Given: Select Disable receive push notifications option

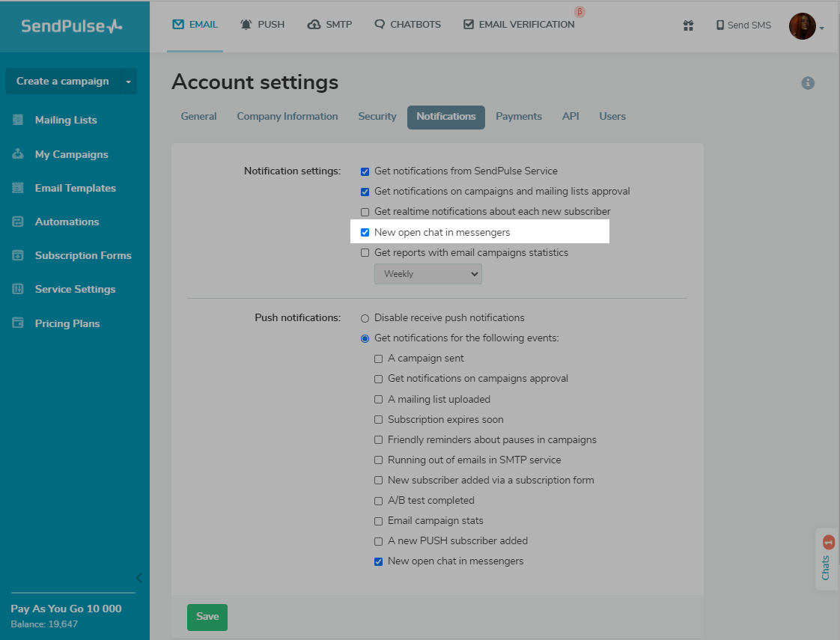Looking at the screenshot, I should pyautogui.click(x=365, y=318).
